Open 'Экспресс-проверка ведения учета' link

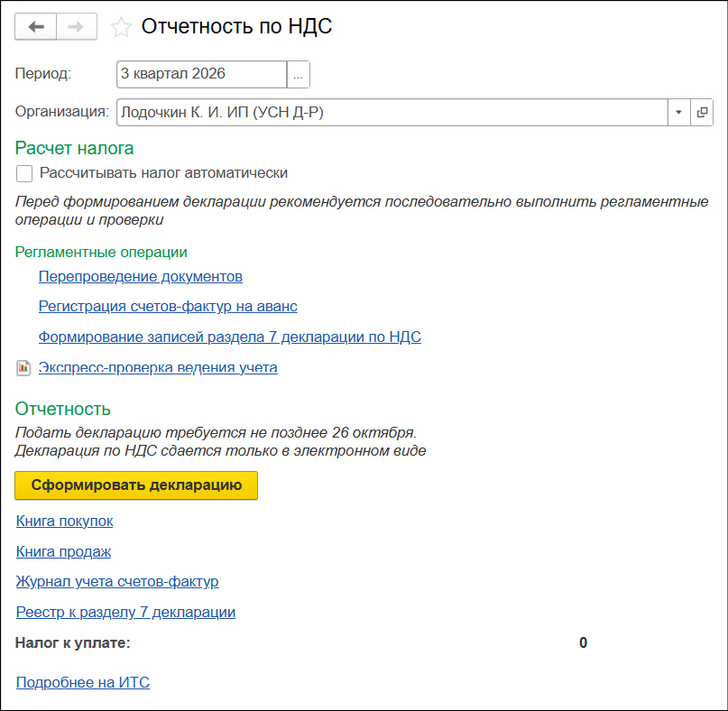(x=158, y=367)
